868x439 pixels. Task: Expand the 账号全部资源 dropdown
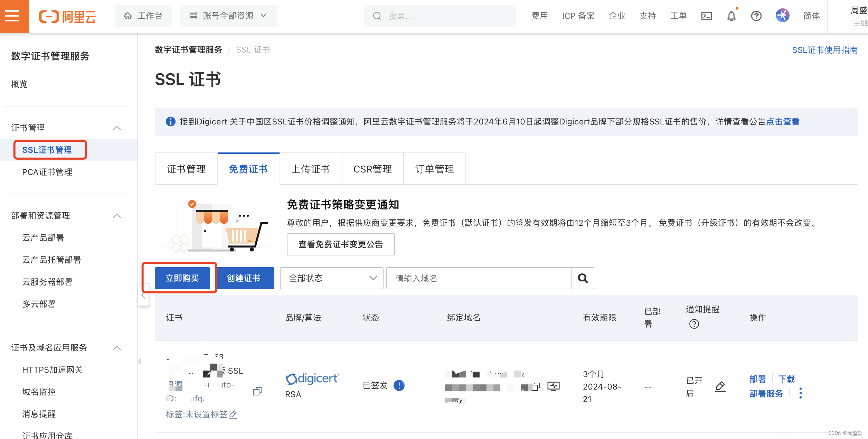[x=228, y=16]
